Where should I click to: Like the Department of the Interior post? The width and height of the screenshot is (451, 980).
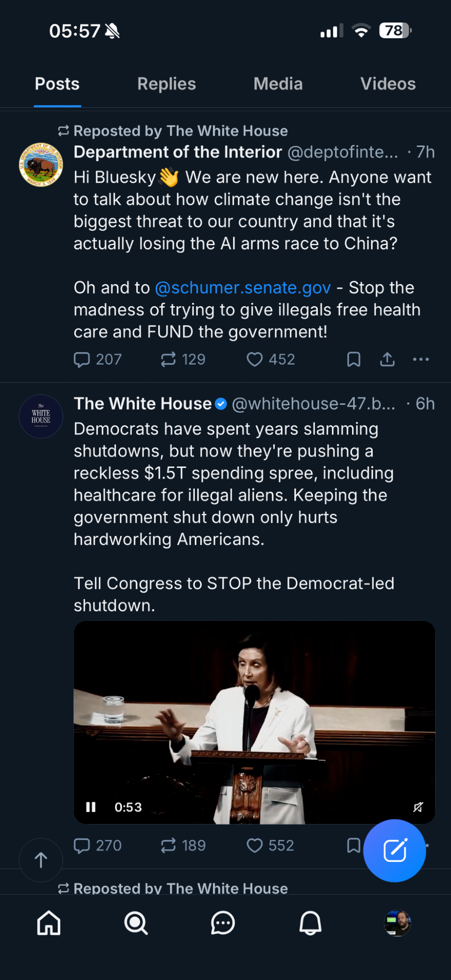tap(255, 360)
